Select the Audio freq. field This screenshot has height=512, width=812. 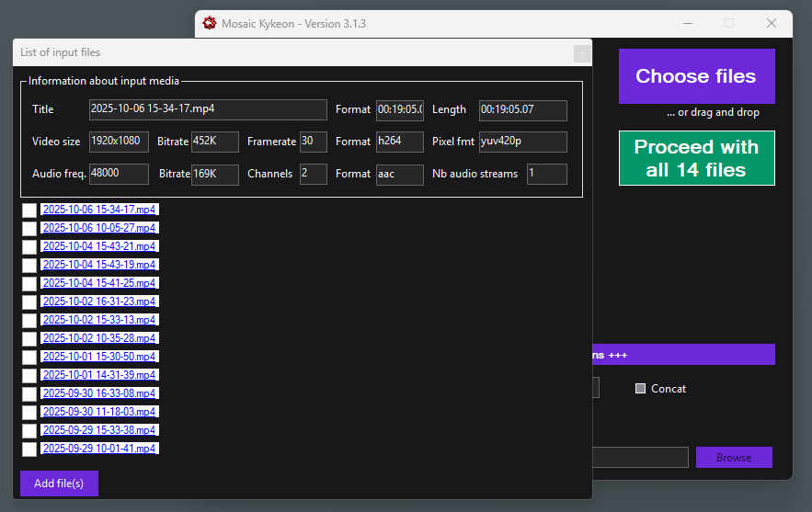pyautogui.click(x=119, y=174)
